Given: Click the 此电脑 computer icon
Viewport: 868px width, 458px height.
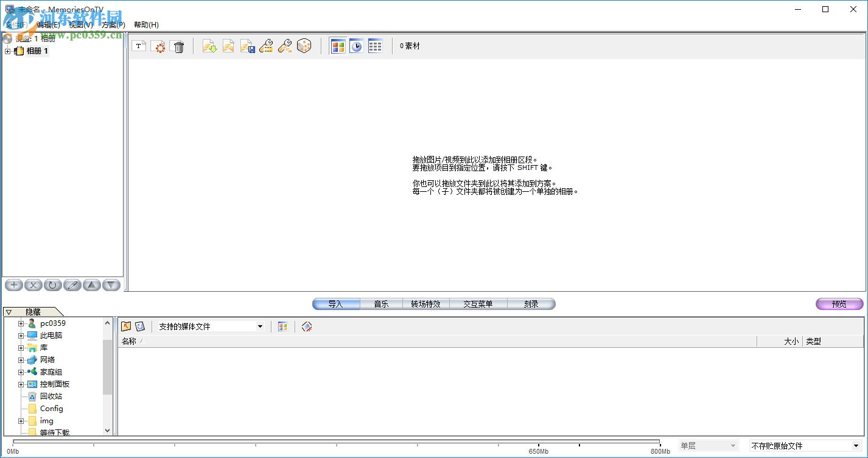Looking at the screenshot, I should 32,336.
